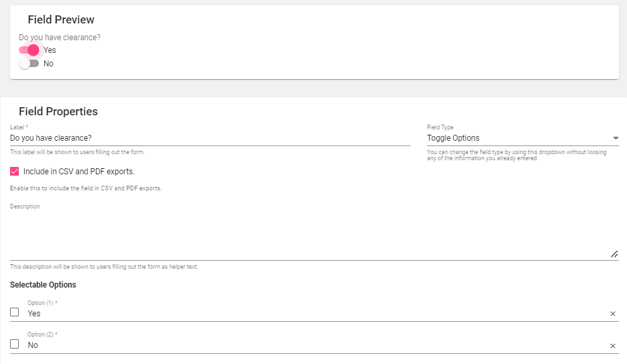This screenshot has width=627, height=364.
Task: Click note 'You can change the field type'
Action: (x=516, y=155)
